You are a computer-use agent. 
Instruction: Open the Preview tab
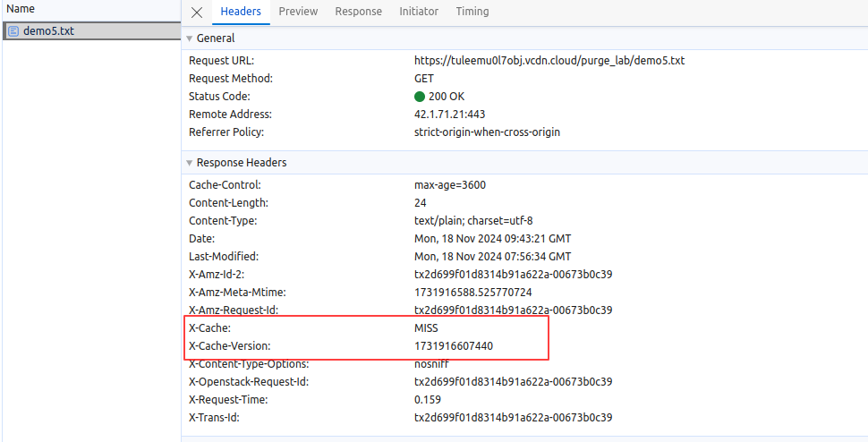tap(298, 12)
